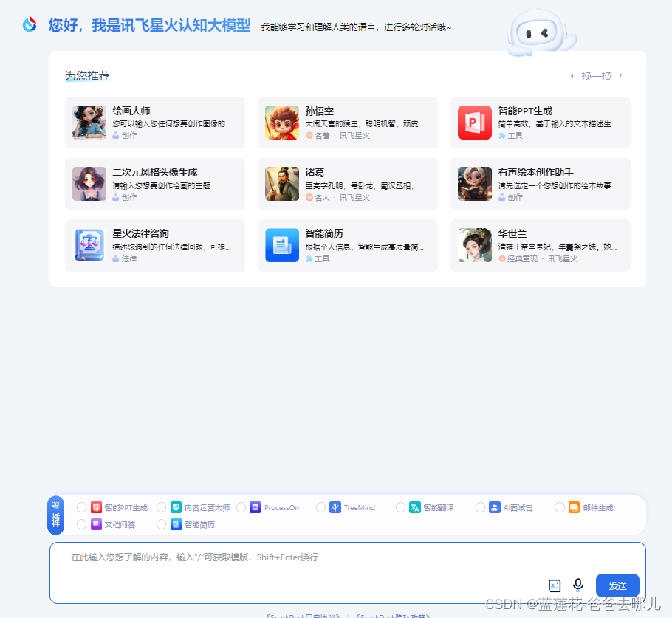
Task: Click the 诸葛 title text
Action: tap(315, 172)
